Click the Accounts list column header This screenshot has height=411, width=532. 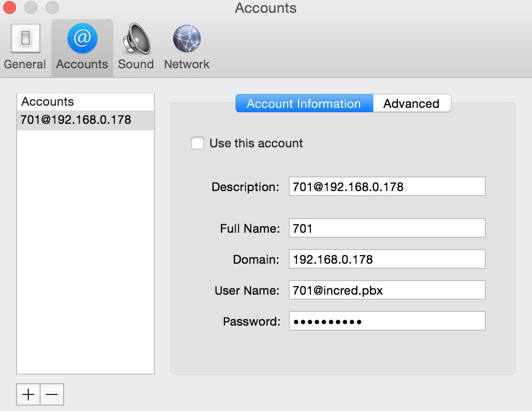click(85, 102)
